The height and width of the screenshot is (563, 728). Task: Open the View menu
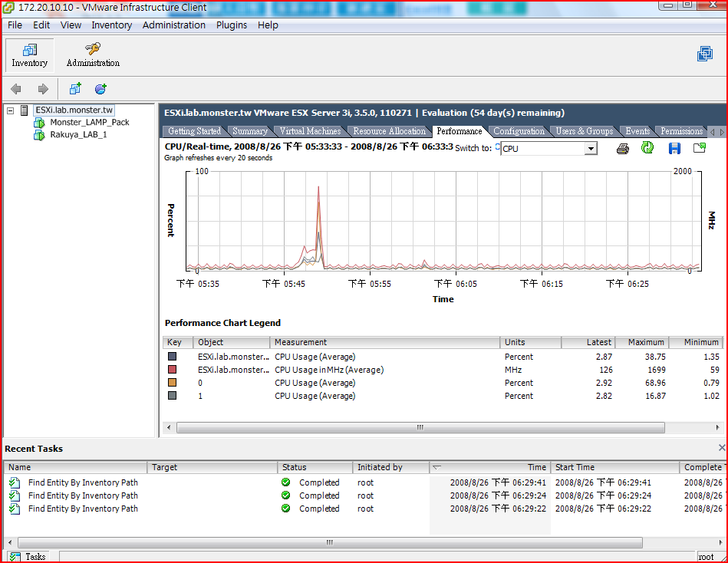tap(71, 25)
